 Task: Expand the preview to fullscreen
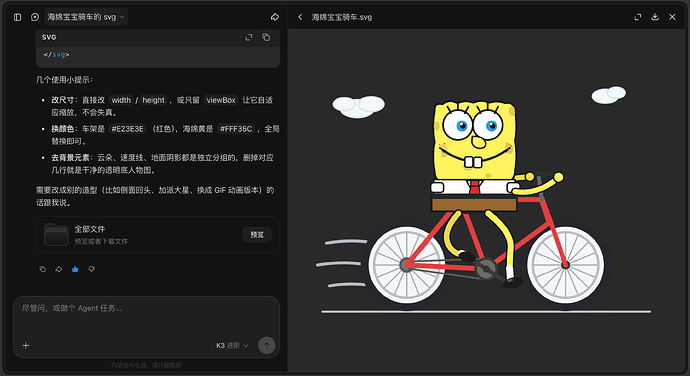(x=638, y=17)
